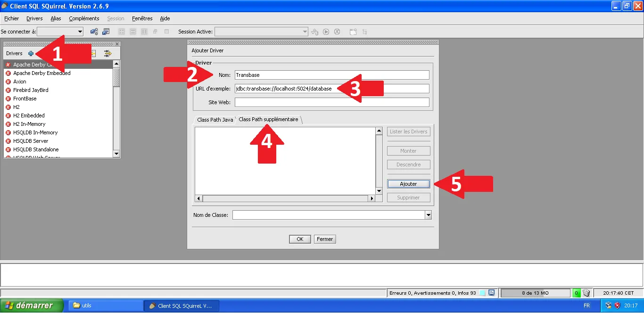Click the cancel session circle-X icon
The width and height of the screenshot is (644, 313).
coord(337,32)
